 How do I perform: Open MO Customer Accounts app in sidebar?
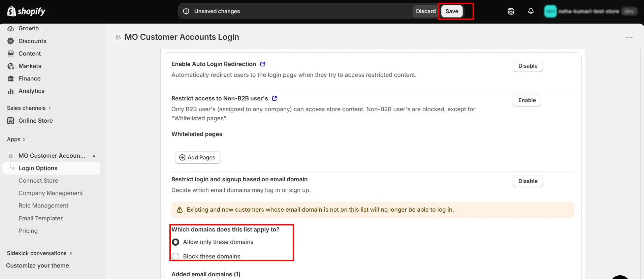(51, 156)
